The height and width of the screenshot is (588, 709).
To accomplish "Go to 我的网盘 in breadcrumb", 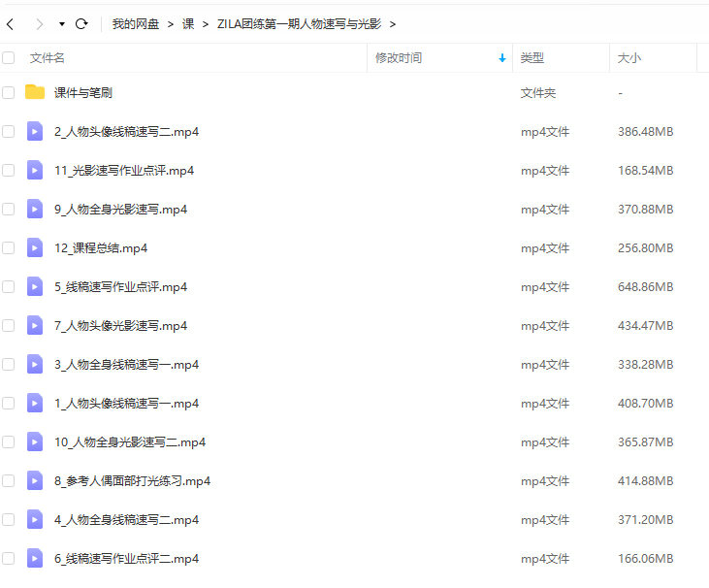I will 136,23.
